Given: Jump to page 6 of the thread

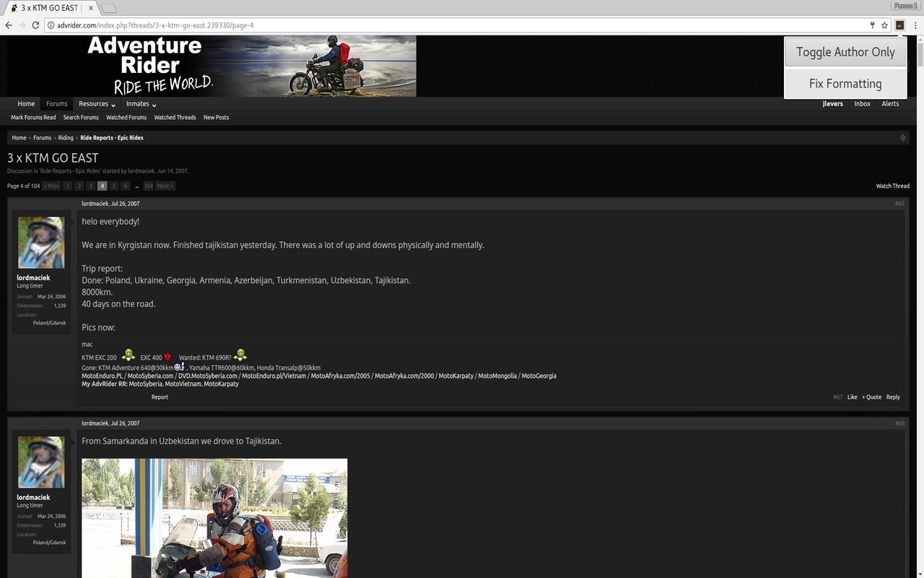Looking at the screenshot, I should (125, 186).
